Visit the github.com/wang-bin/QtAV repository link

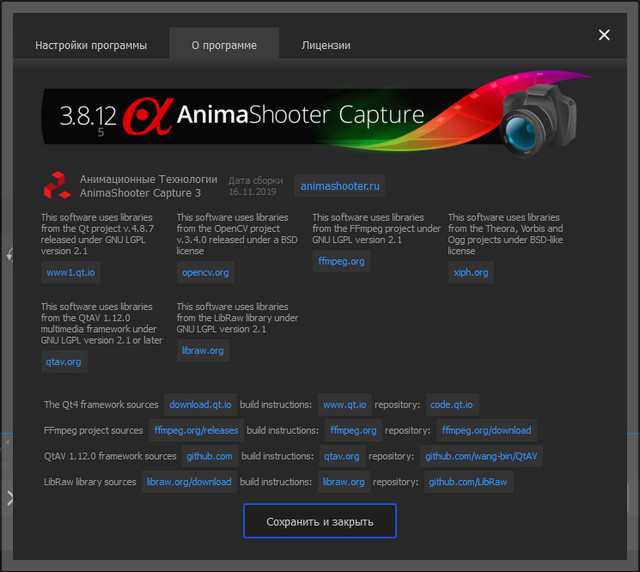(481, 456)
